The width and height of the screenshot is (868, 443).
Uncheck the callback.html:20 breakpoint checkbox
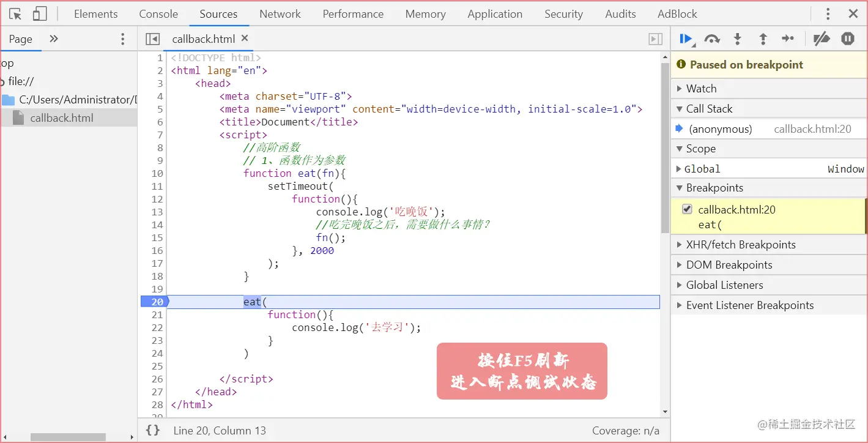pos(687,209)
